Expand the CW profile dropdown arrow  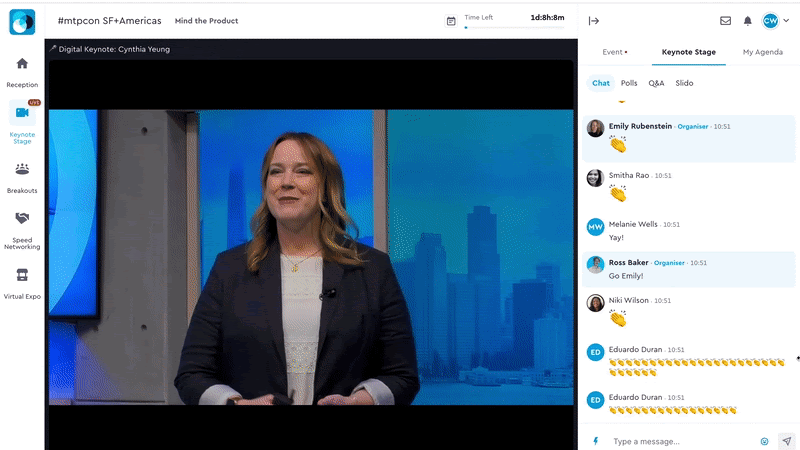[785, 21]
